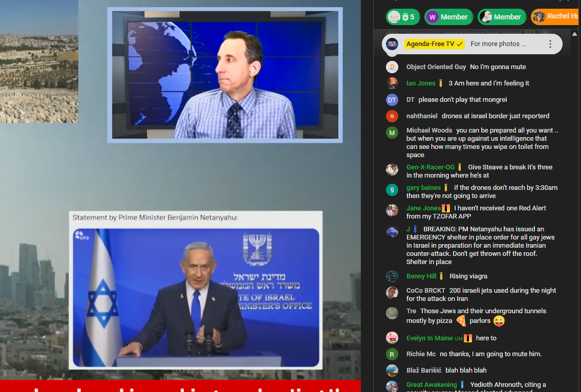Click 'For more photos ...' pinned text
The width and height of the screenshot is (581, 392).
click(498, 44)
